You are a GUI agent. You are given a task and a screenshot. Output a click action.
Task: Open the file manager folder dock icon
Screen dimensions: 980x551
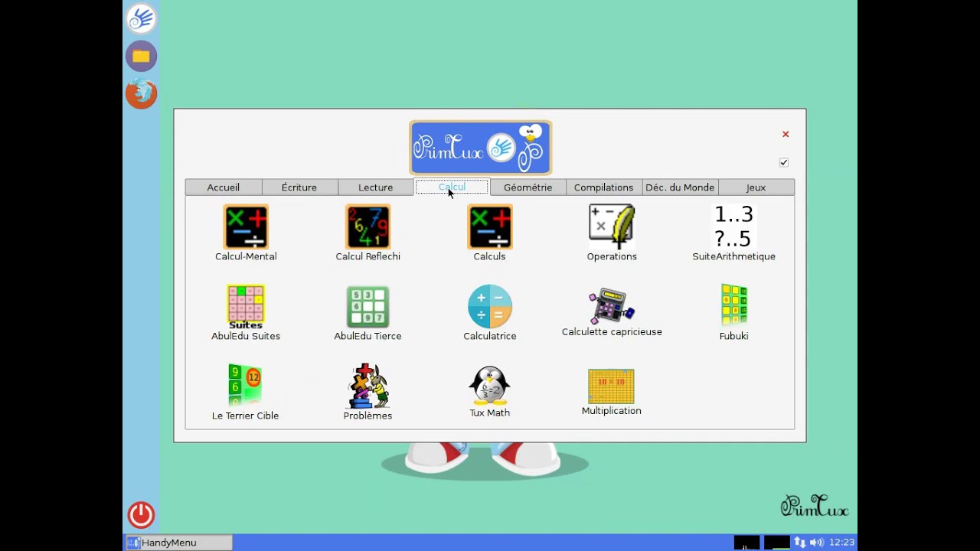coord(142,56)
